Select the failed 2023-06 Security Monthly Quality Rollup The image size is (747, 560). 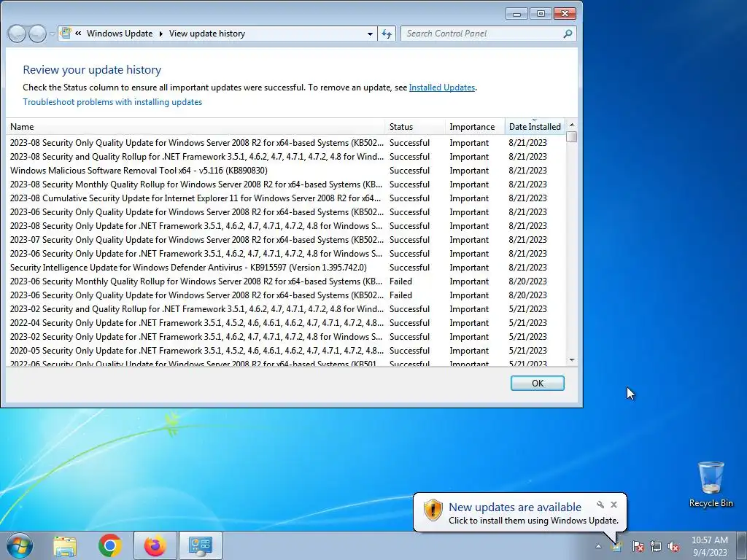pyautogui.click(x=286, y=281)
